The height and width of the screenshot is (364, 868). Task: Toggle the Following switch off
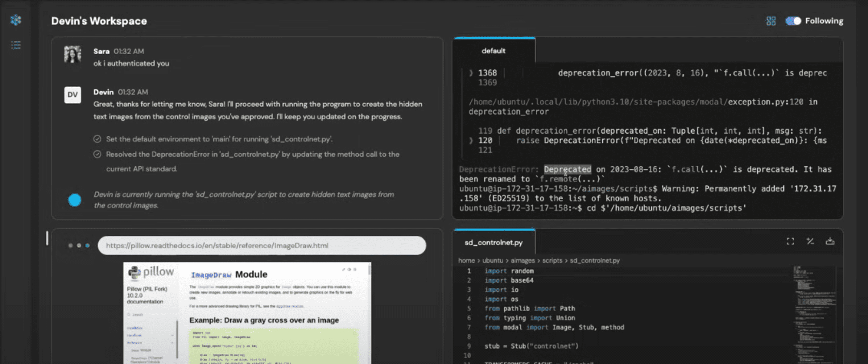coord(793,21)
